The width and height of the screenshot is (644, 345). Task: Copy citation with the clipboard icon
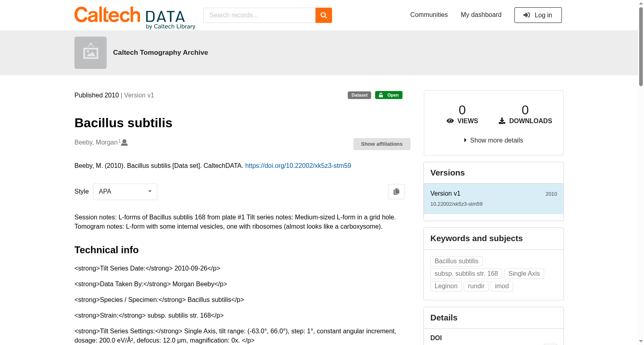pos(396,192)
